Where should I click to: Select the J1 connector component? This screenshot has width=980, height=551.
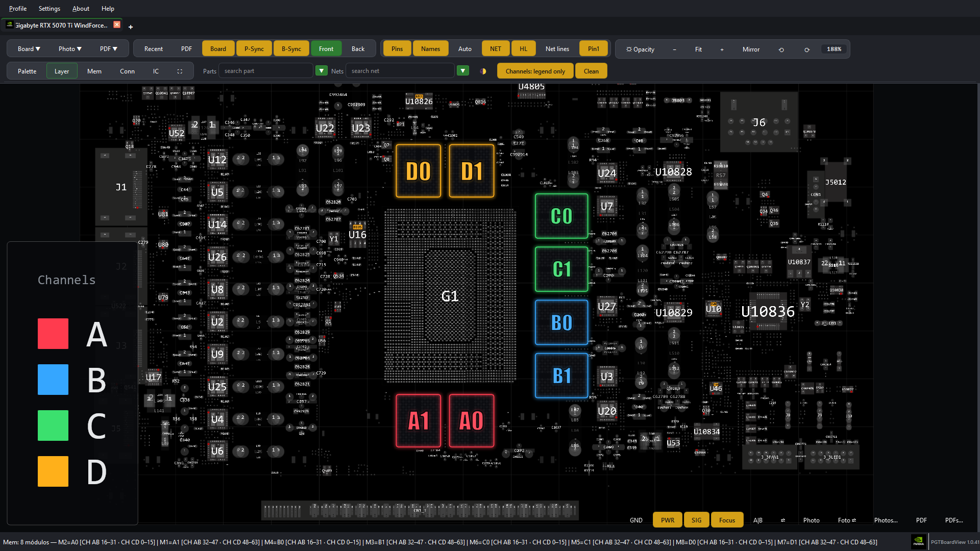(x=121, y=187)
